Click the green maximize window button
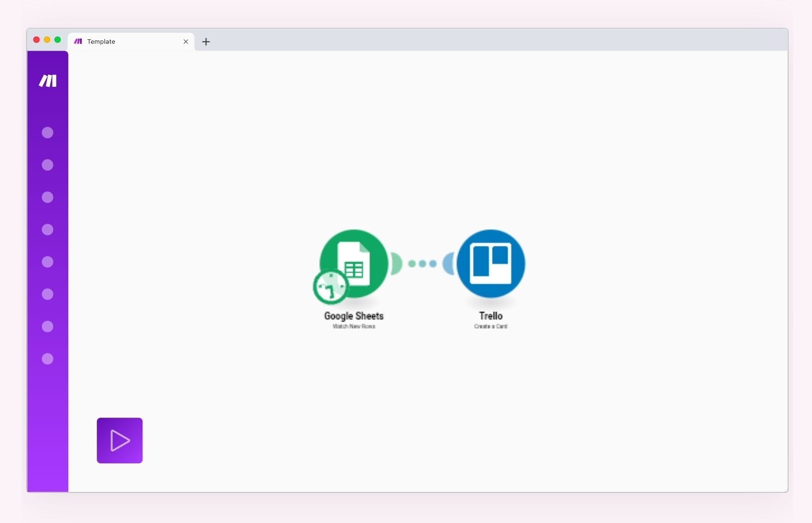Screen dimensions: 812x523 point(57,40)
